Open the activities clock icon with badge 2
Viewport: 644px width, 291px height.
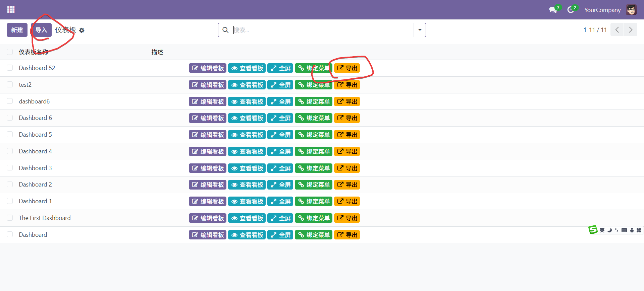click(x=571, y=10)
